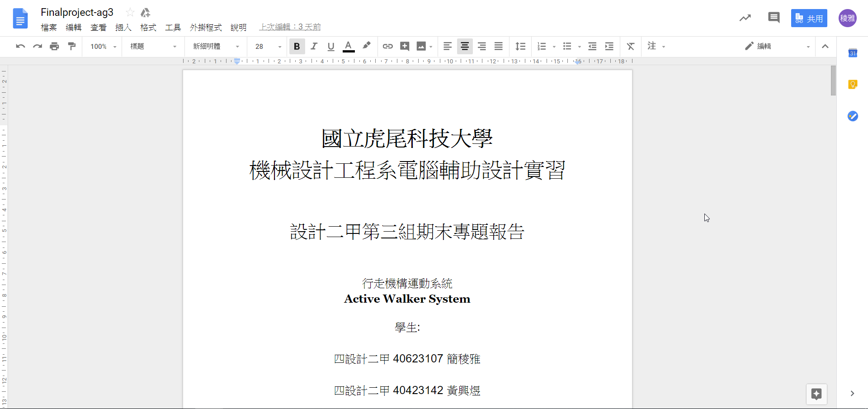Select the Paint format roller tool
The height and width of the screenshot is (409, 868).
pos(71,46)
